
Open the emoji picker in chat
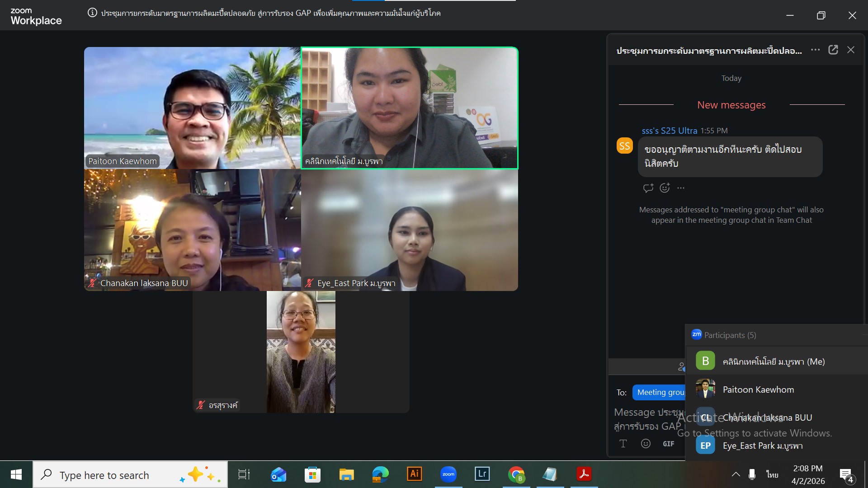pyautogui.click(x=646, y=444)
